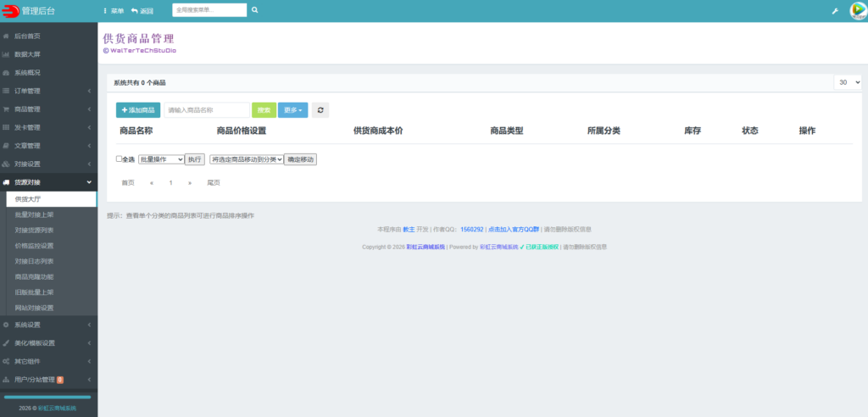Expand the 其它组件 chevron

(x=89, y=361)
